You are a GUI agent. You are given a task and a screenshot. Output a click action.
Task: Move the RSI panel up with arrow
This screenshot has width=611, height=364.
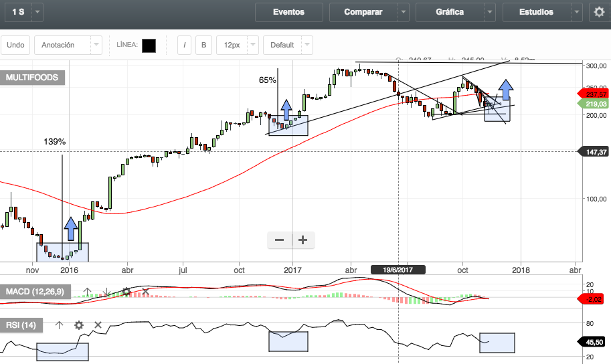(x=59, y=325)
